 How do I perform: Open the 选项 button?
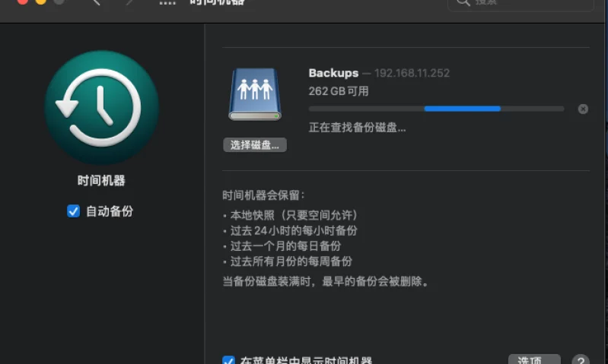[533, 360]
